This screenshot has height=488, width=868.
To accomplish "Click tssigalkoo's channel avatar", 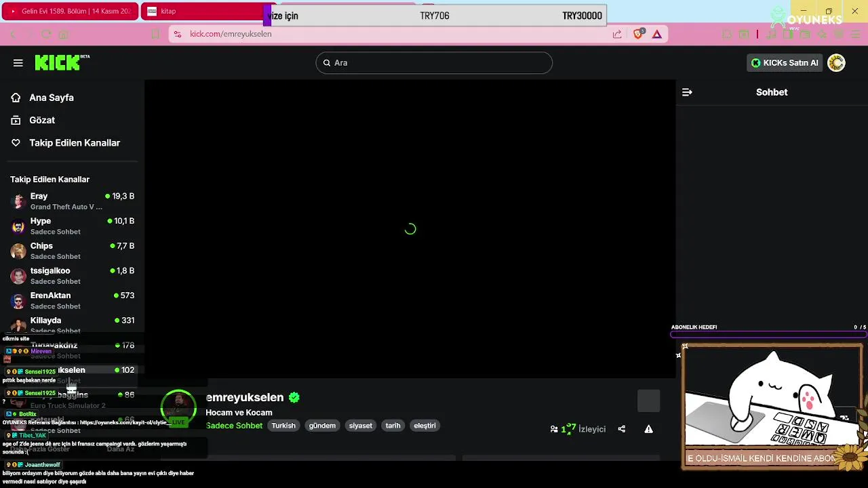I will click(x=18, y=276).
